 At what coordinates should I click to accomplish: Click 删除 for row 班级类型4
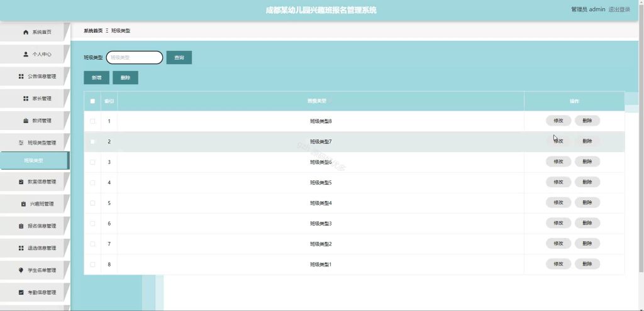(x=587, y=203)
